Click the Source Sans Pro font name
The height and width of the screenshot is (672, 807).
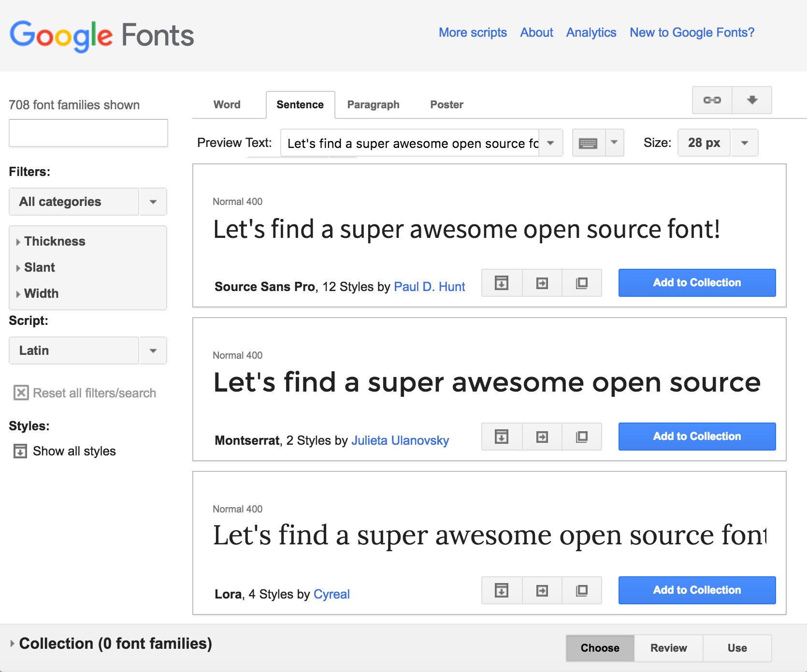point(264,287)
